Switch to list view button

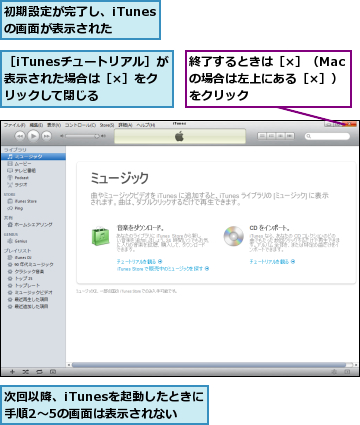(x=262, y=136)
